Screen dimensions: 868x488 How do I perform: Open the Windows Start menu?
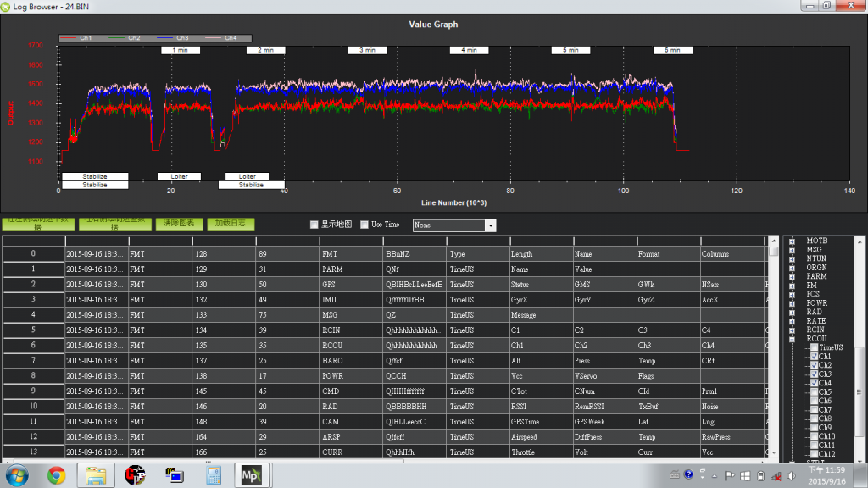point(17,475)
